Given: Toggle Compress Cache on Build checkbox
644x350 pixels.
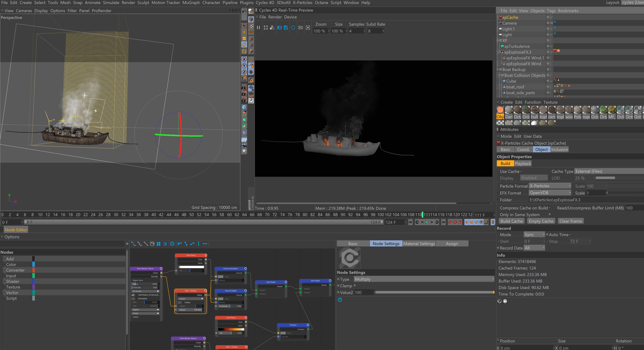Looking at the screenshot, I should pos(549,208).
